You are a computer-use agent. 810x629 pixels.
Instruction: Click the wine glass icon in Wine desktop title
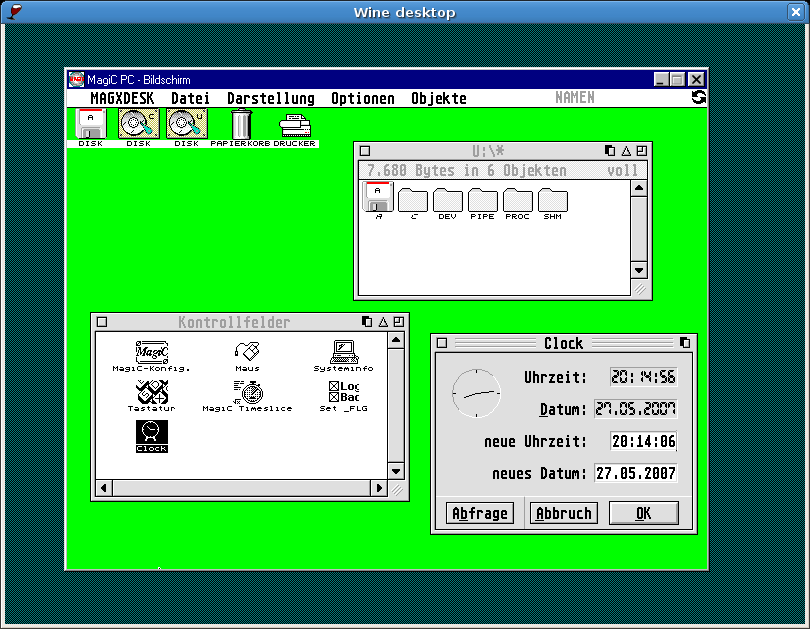point(14,11)
